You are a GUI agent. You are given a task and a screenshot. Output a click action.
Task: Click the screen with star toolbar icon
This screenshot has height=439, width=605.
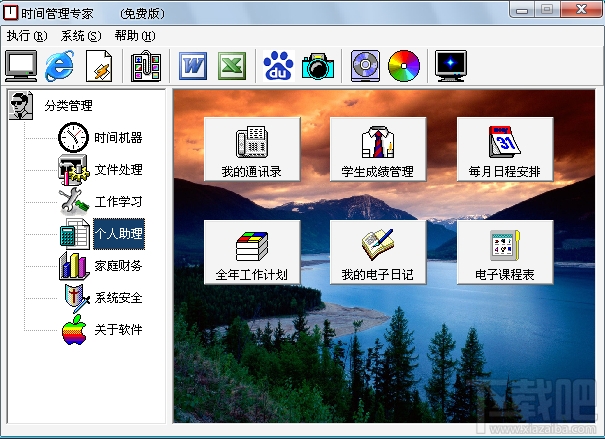click(451, 66)
